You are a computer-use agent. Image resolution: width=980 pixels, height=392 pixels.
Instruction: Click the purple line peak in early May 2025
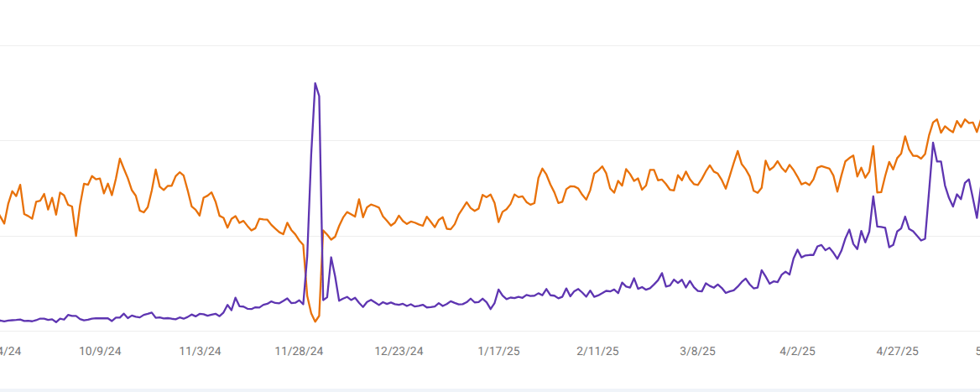tap(934, 143)
